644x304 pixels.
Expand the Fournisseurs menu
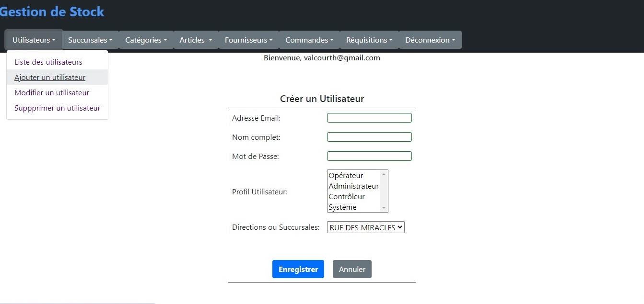coord(248,40)
